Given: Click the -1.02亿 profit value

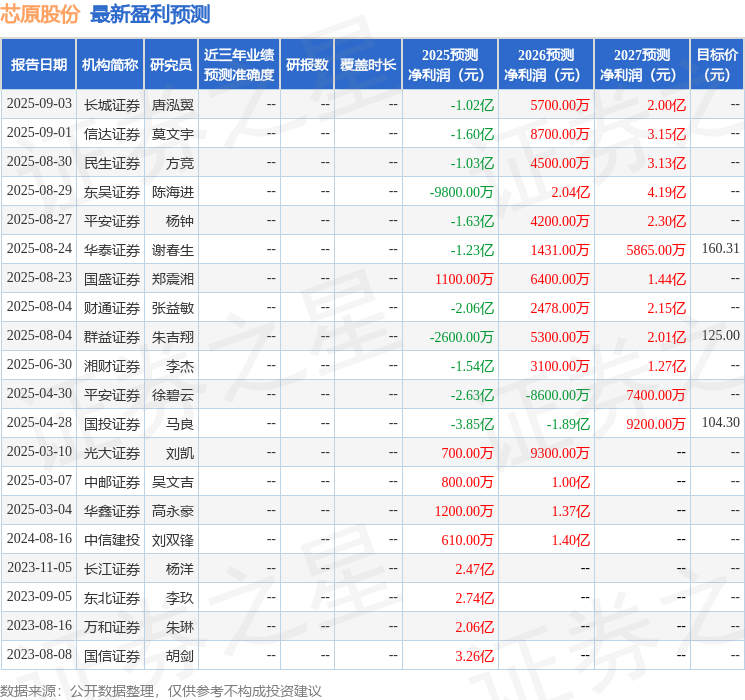Looking at the screenshot, I should pos(472,105).
